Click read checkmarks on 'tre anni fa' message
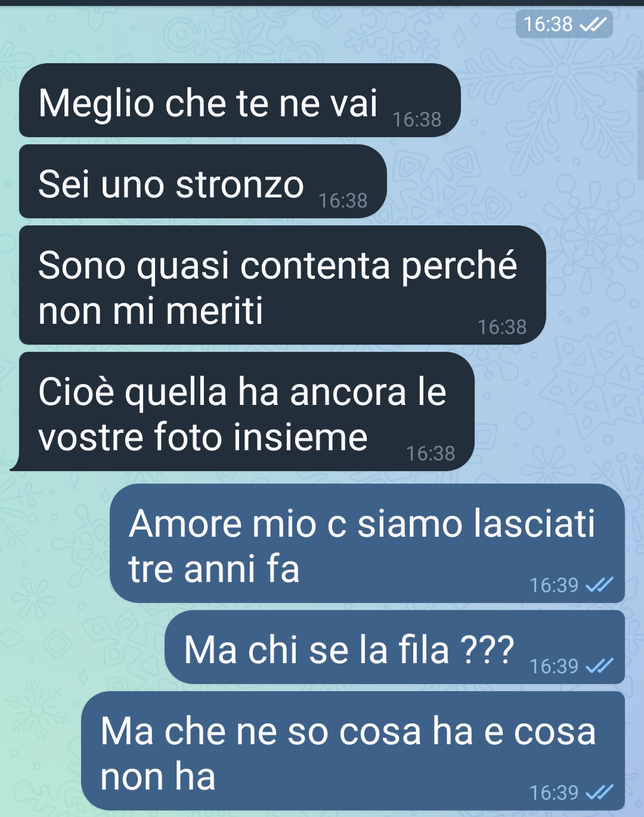 [599, 585]
